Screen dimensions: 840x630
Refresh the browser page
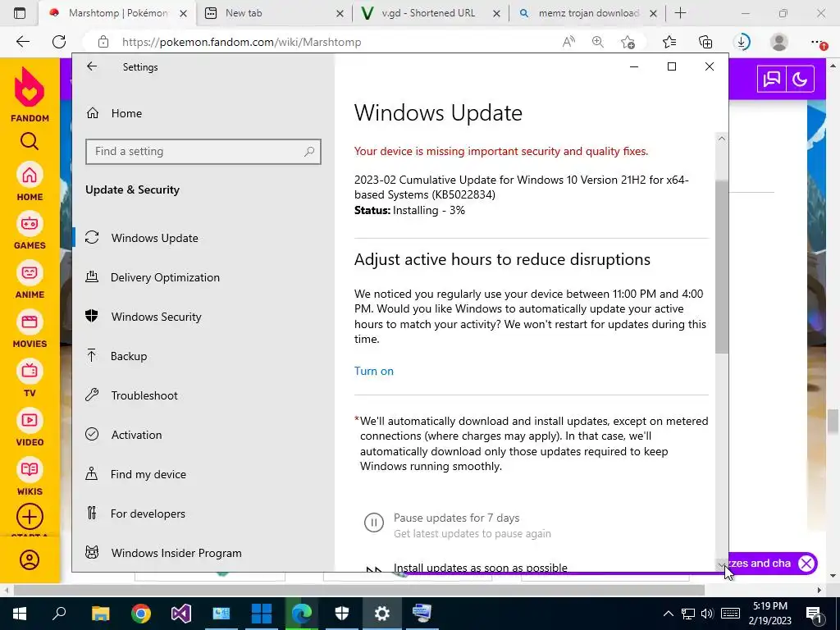(59, 42)
